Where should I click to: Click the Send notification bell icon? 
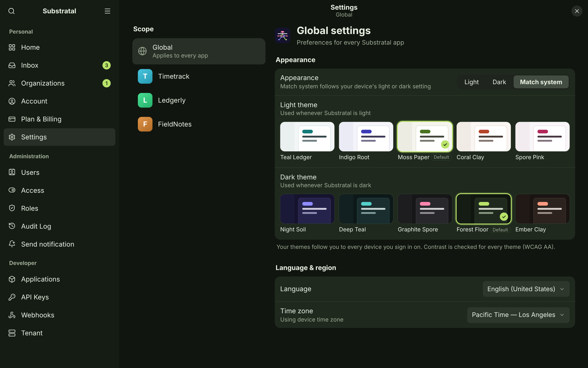(12, 244)
